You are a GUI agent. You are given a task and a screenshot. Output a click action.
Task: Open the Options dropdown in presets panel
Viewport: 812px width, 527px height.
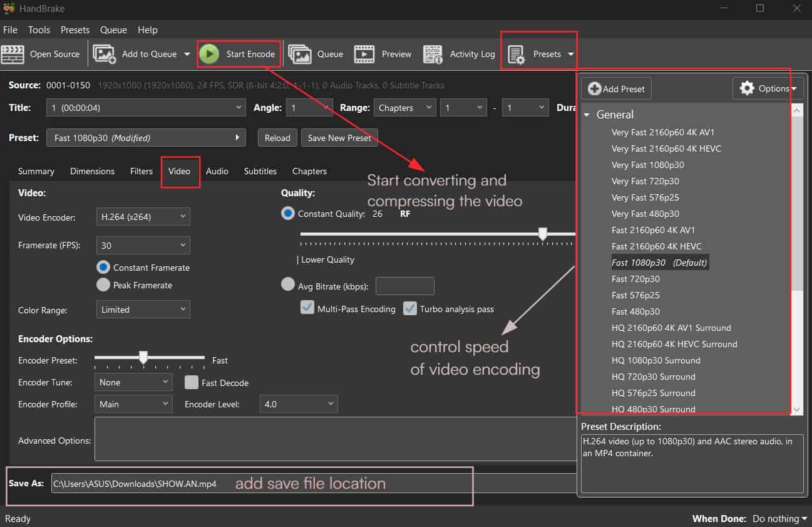[768, 88]
